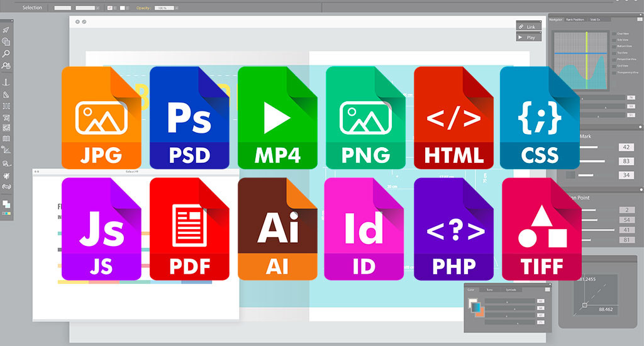This screenshot has width=644, height=346.
Task: Enable the Side View checkbox
Action: [x=614, y=40]
